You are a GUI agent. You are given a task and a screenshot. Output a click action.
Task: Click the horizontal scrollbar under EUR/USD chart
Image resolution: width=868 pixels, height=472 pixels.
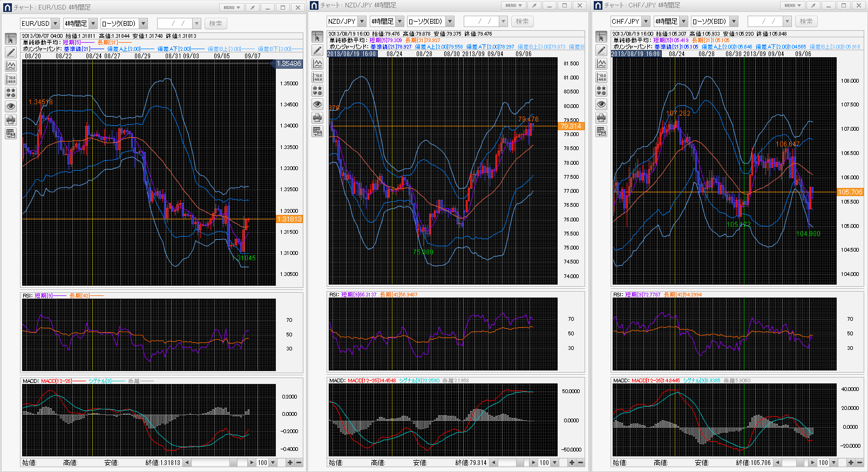click(216, 463)
